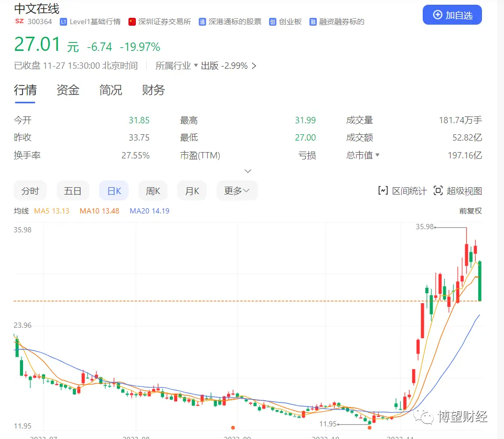Click the 已收盘 11-27 15:30:00 timestamp
The height and width of the screenshot is (439, 504).
click(76, 66)
